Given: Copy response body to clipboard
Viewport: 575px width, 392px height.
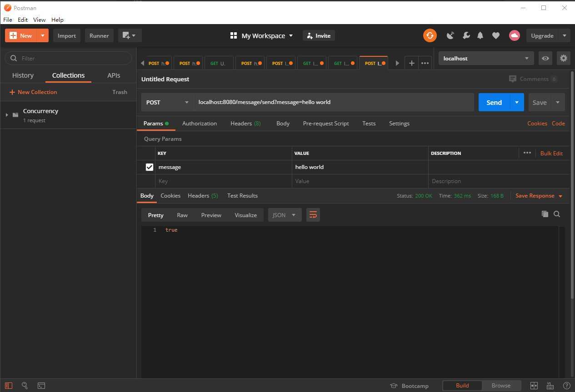Looking at the screenshot, I should point(545,214).
